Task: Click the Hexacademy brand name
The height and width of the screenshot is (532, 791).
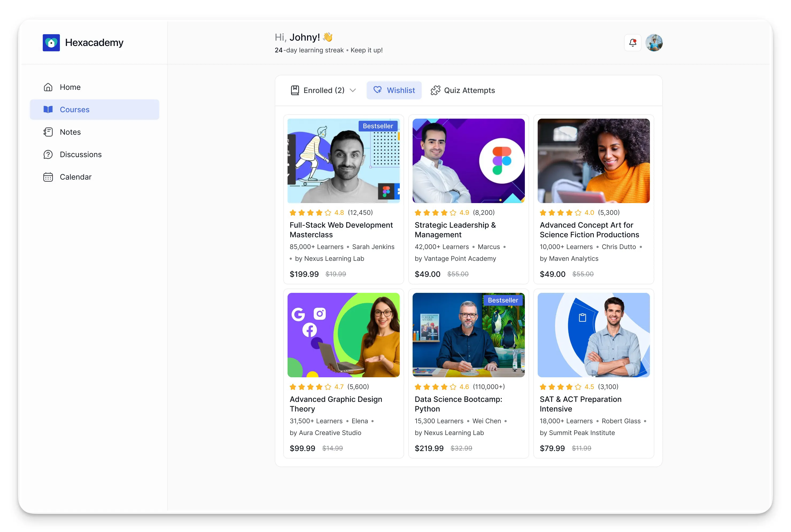Action: [x=94, y=43]
